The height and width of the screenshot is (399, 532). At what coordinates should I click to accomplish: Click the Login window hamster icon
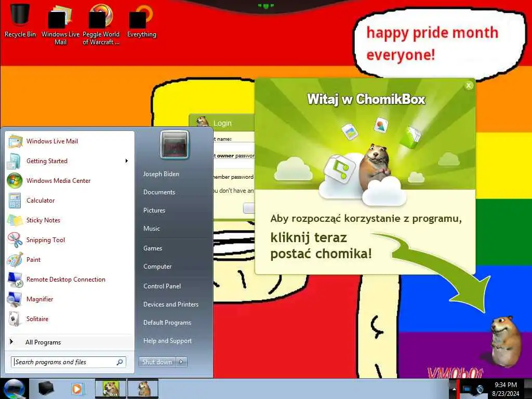click(202, 122)
